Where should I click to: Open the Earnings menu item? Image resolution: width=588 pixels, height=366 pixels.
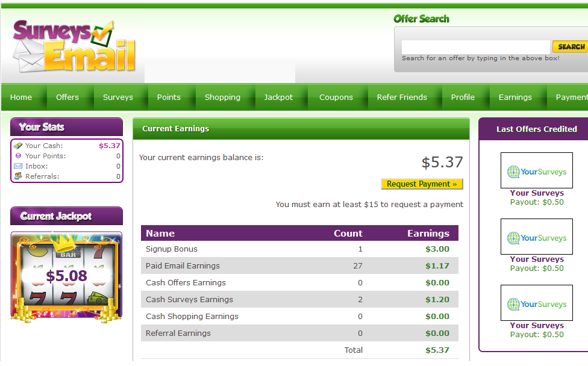coord(515,98)
